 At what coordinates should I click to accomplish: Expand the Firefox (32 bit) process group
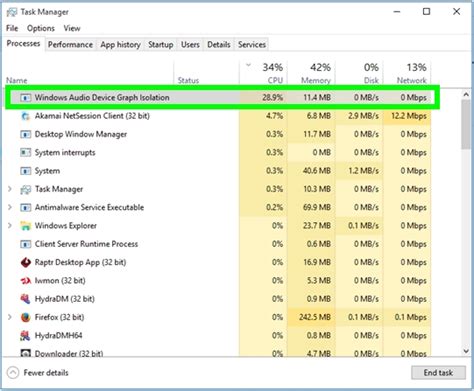pos(10,317)
